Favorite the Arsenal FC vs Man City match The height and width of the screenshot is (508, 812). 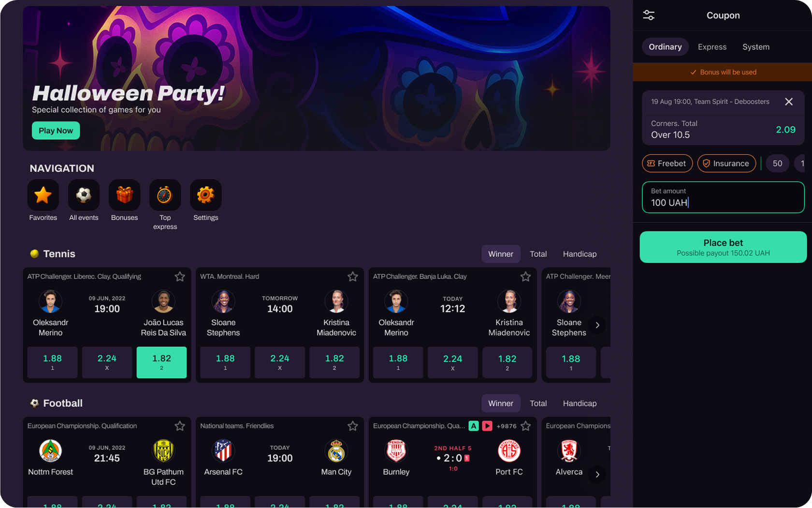click(353, 426)
